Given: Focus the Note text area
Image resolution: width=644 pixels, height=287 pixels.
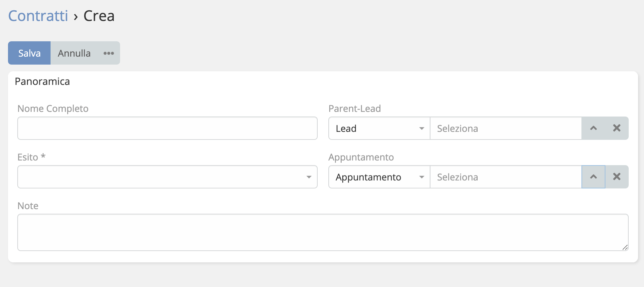Looking at the screenshot, I should (323, 232).
